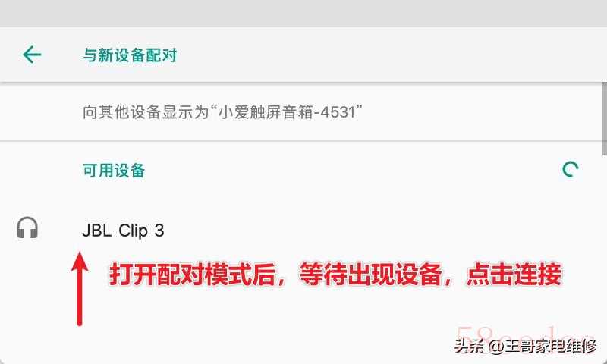
Task: Tap the headphone icon beside JBL Clip 3
Action: click(x=27, y=227)
